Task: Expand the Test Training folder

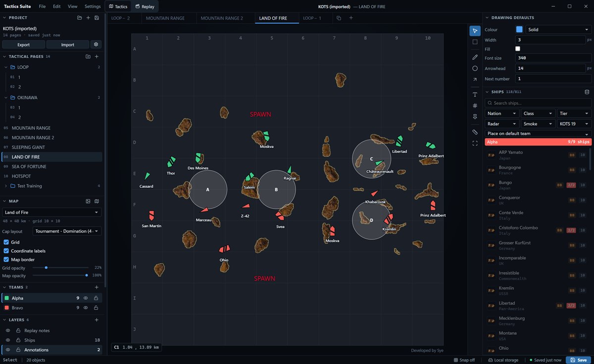Action: [6, 186]
